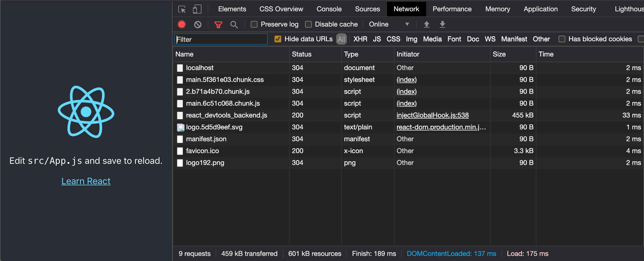Uncheck Hide data URLs
The image size is (644, 261).
278,39
